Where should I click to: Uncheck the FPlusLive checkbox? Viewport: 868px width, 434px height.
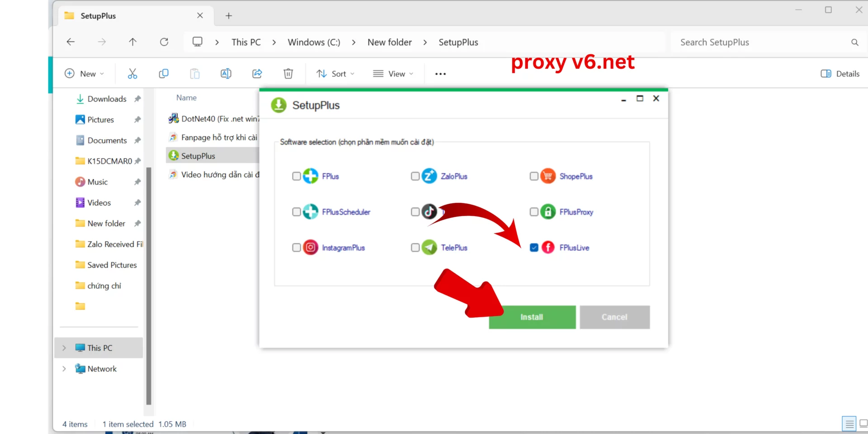coord(534,248)
